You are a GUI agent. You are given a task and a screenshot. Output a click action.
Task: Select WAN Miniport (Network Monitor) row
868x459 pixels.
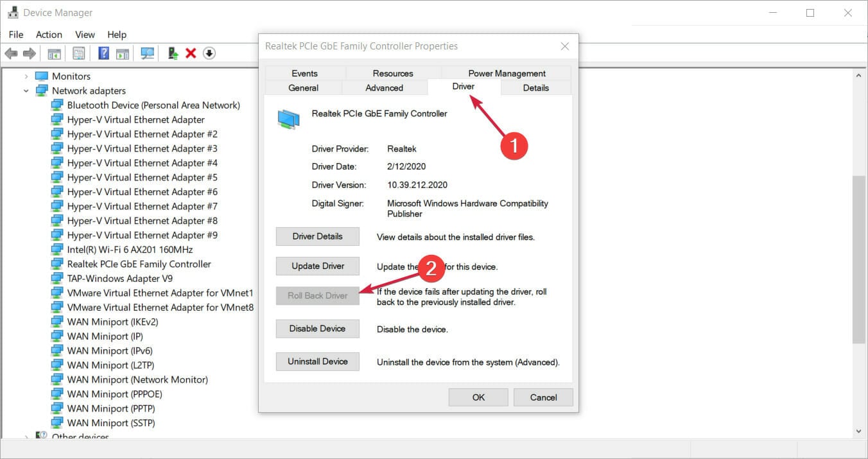[x=137, y=379]
